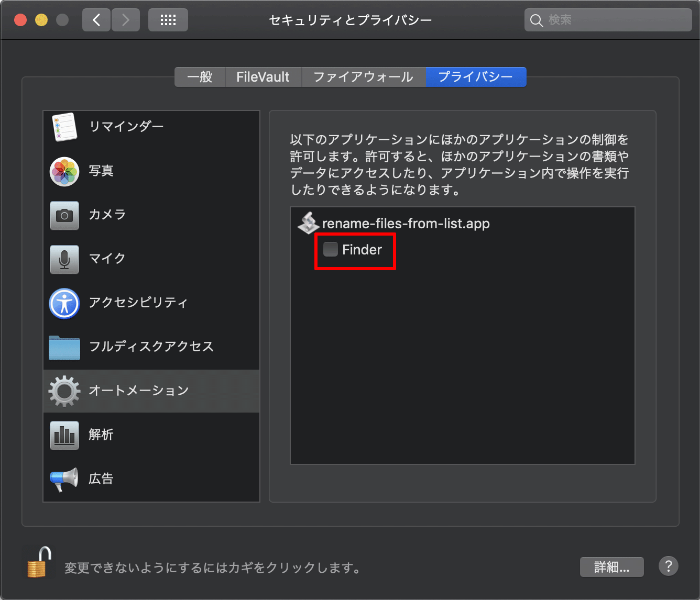Show all preferences grid button
700x600 pixels.
tap(168, 20)
